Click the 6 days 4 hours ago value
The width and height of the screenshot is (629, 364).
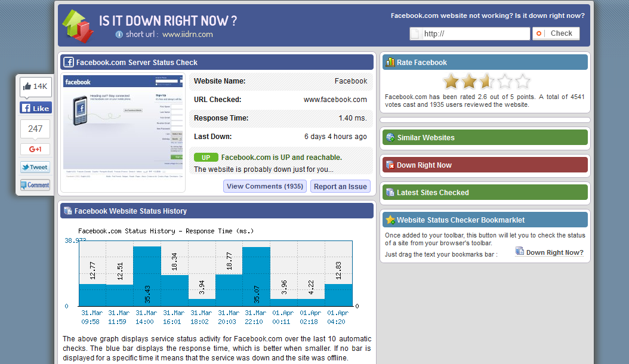[x=335, y=137]
